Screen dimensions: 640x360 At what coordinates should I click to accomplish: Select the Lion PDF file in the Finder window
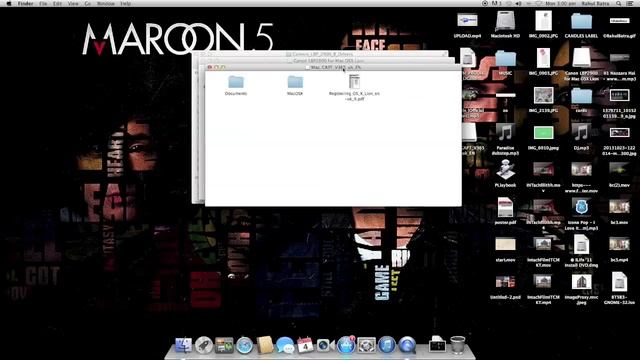click(354, 82)
